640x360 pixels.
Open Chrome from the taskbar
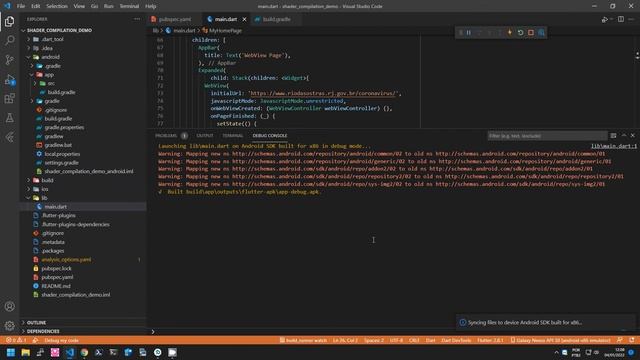tap(84, 352)
